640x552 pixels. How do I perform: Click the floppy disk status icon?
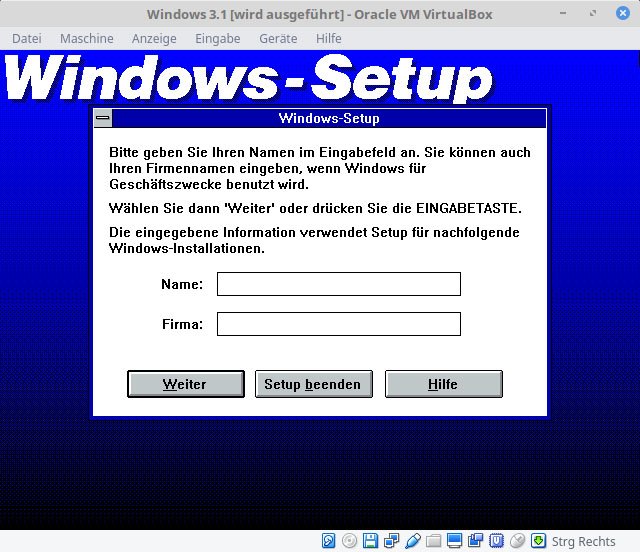pos(370,541)
